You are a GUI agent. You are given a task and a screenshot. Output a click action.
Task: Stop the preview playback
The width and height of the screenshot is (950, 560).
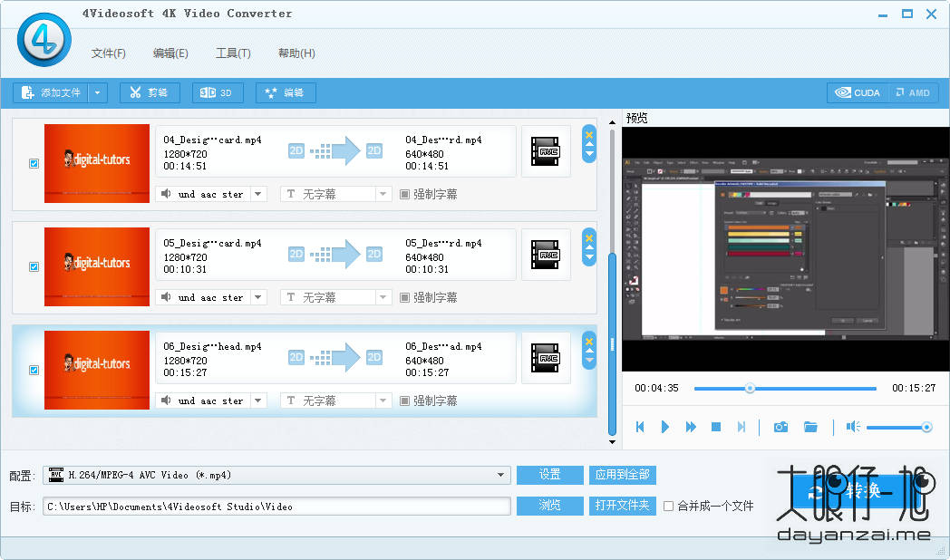point(715,427)
